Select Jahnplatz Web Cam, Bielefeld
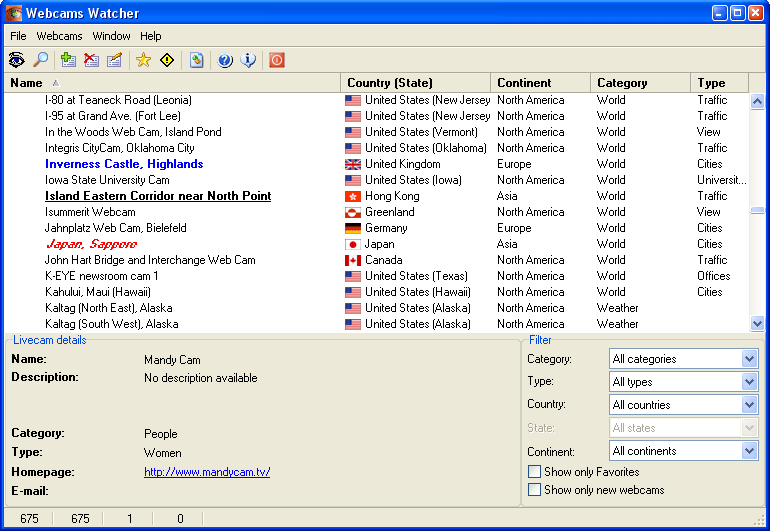The width and height of the screenshot is (770, 531). point(115,228)
